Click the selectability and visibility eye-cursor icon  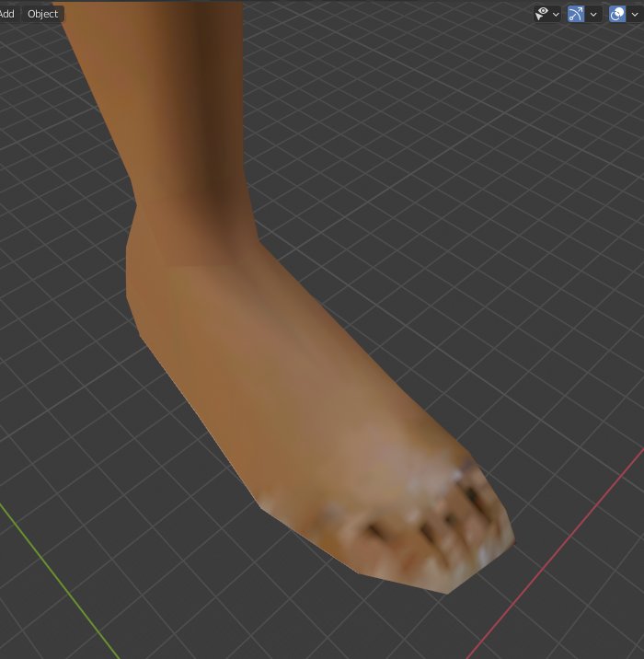coord(542,14)
